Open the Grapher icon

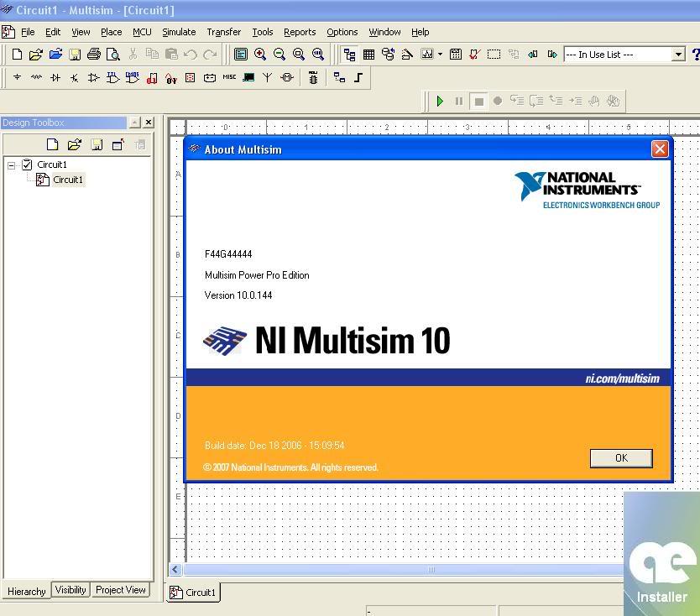[x=427, y=55]
